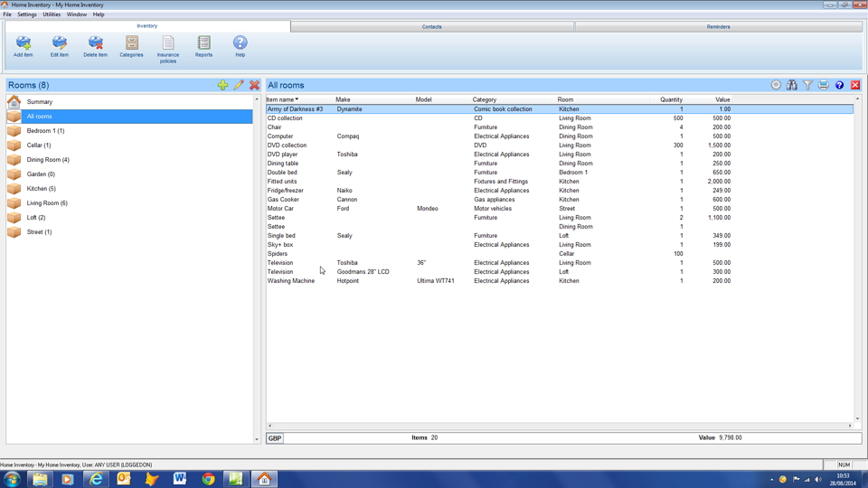The width and height of the screenshot is (868, 488).
Task: Click the rooms list scroll-down arrow
Action: [257, 439]
